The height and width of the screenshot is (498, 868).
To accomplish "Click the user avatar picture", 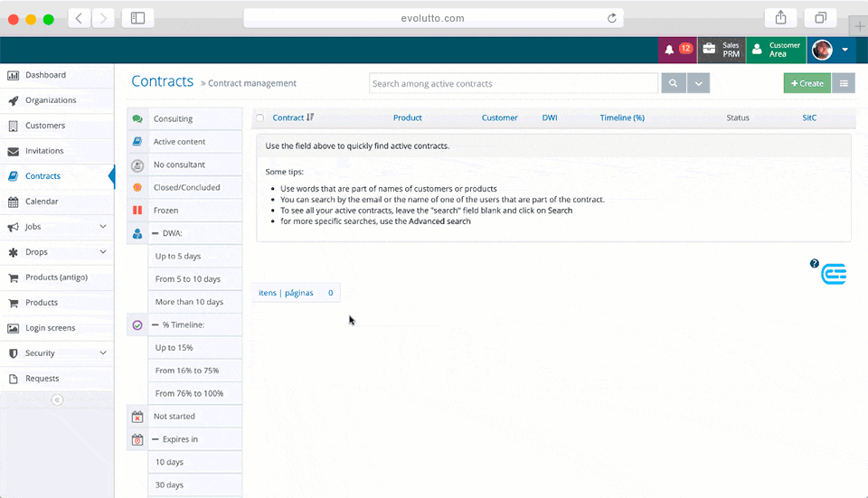I will point(821,50).
